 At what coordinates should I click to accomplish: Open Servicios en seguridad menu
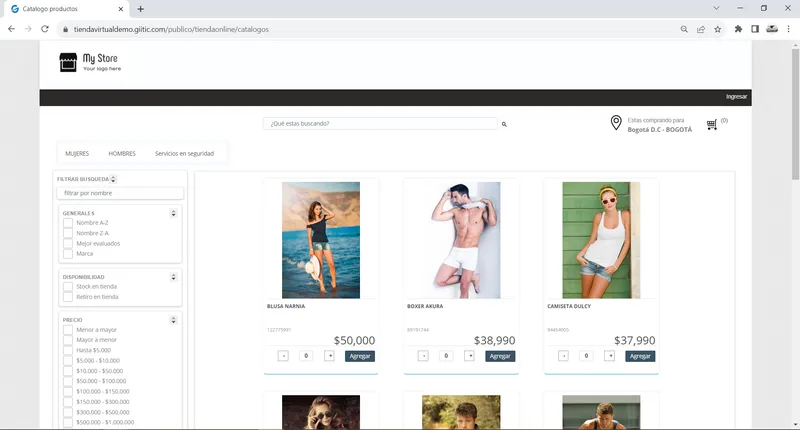(185, 154)
